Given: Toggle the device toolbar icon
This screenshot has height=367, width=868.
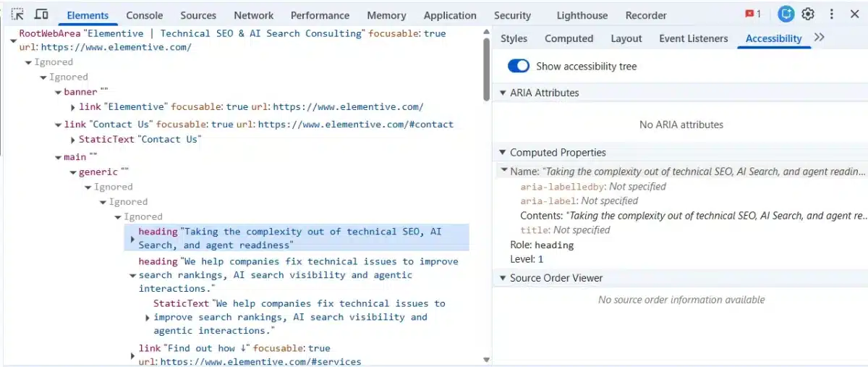Looking at the screenshot, I should [x=41, y=14].
